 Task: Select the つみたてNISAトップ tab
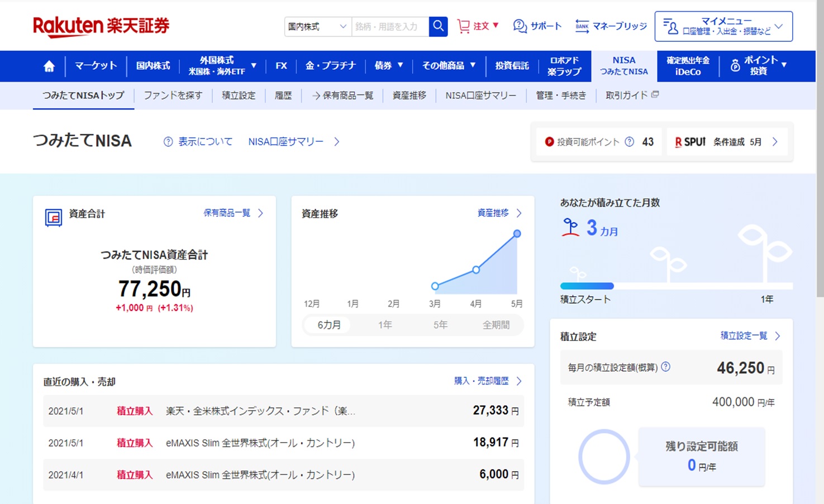pos(84,95)
